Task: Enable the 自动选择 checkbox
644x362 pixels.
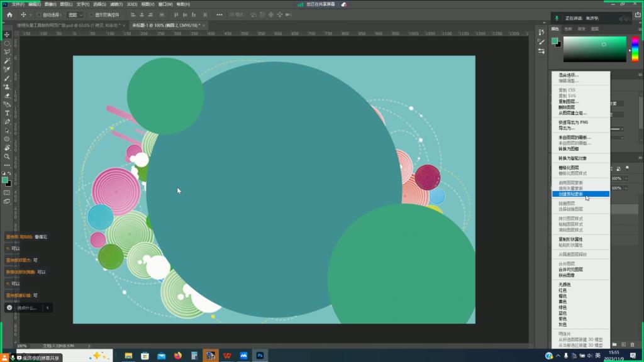Action: tap(39, 14)
